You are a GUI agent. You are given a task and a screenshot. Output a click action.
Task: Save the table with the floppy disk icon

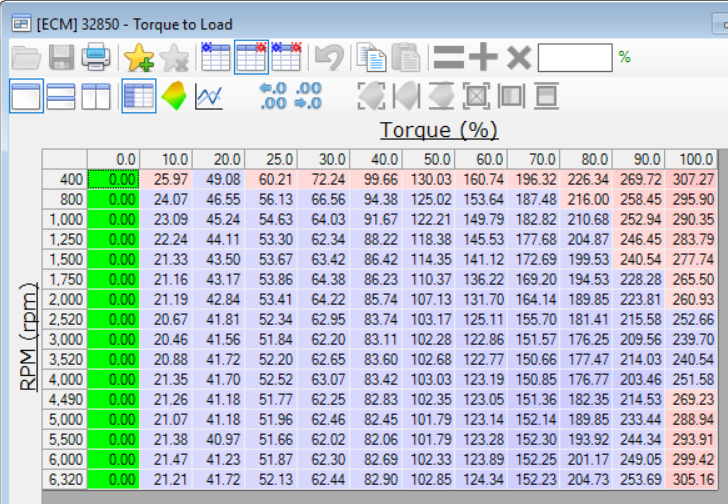point(61,58)
